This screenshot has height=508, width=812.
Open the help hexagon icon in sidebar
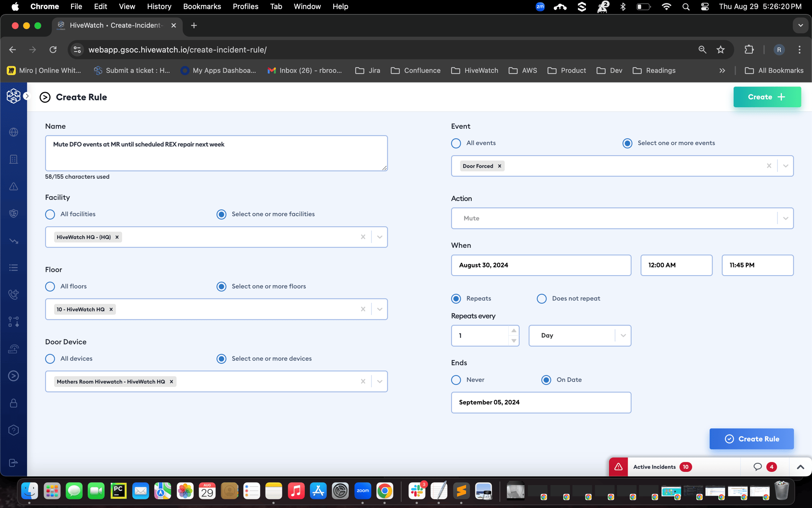coord(13,430)
